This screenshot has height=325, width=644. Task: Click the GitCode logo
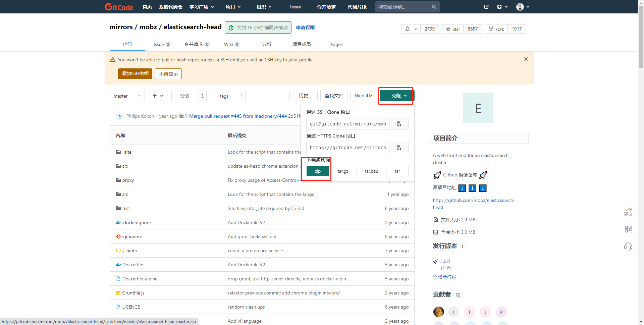click(119, 7)
